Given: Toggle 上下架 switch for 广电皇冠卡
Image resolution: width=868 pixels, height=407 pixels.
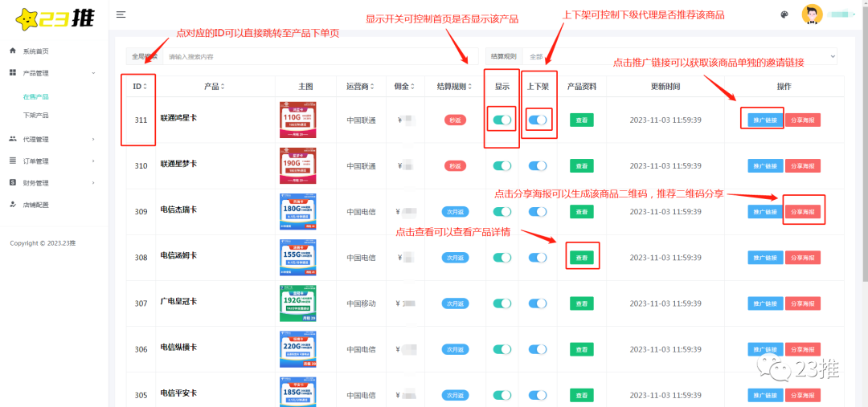Looking at the screenshot, I should click(x=538, y=303).
